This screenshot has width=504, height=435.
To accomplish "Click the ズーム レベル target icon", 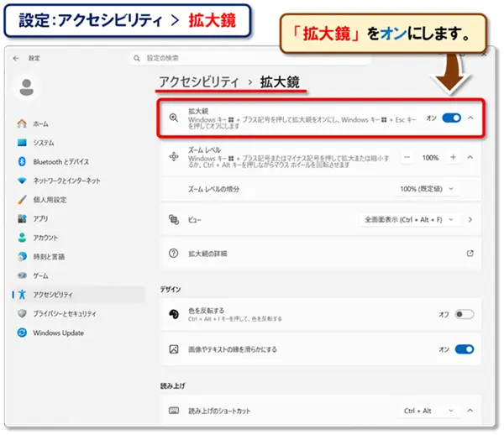I will coord(174,157).
